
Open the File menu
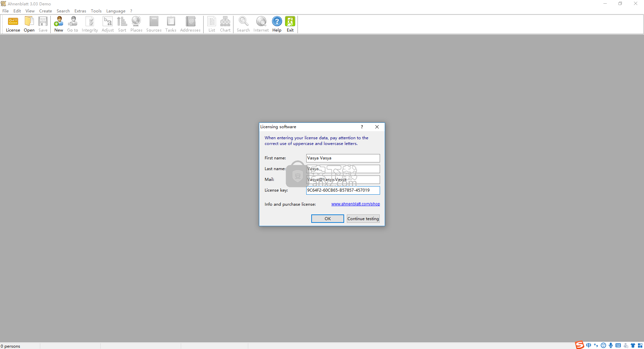pyautogui.click(x=6, y=11)
